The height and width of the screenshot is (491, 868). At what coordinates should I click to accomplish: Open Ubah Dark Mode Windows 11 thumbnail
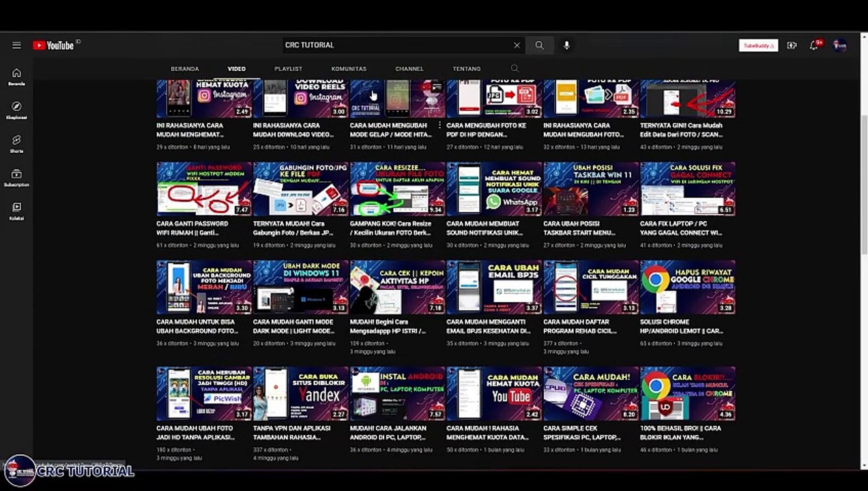[301, 287]
